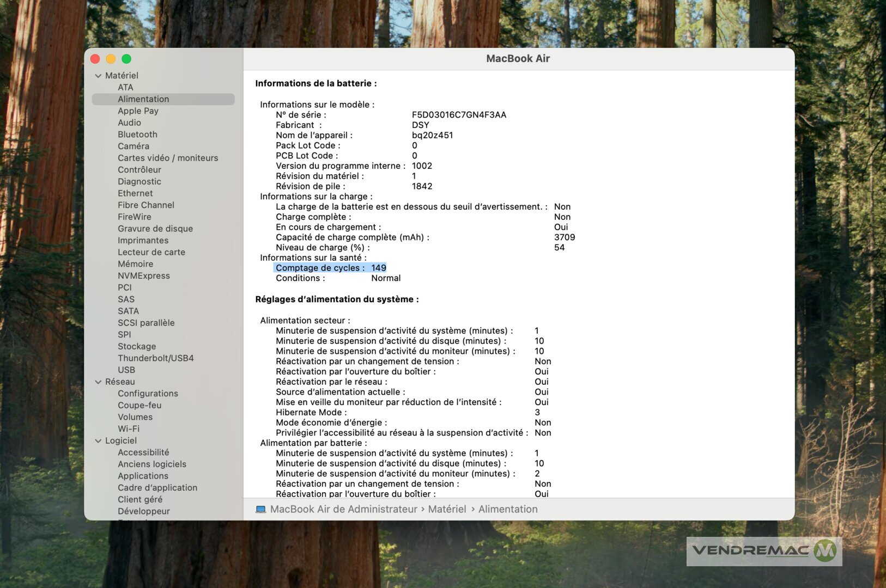Open Stockage in the hardware list
Viewport: 886px width, 588px height.
(137, 346)
